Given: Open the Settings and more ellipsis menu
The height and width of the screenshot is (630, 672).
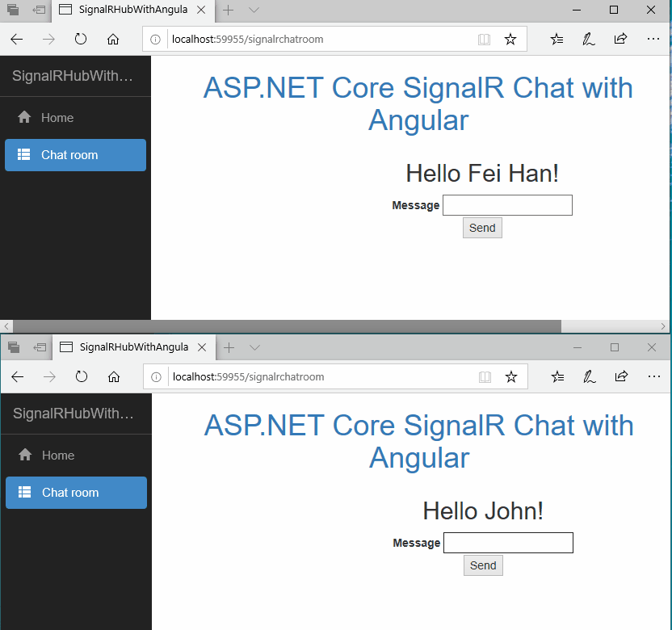Looking at the screenshot, I should 654,38.
